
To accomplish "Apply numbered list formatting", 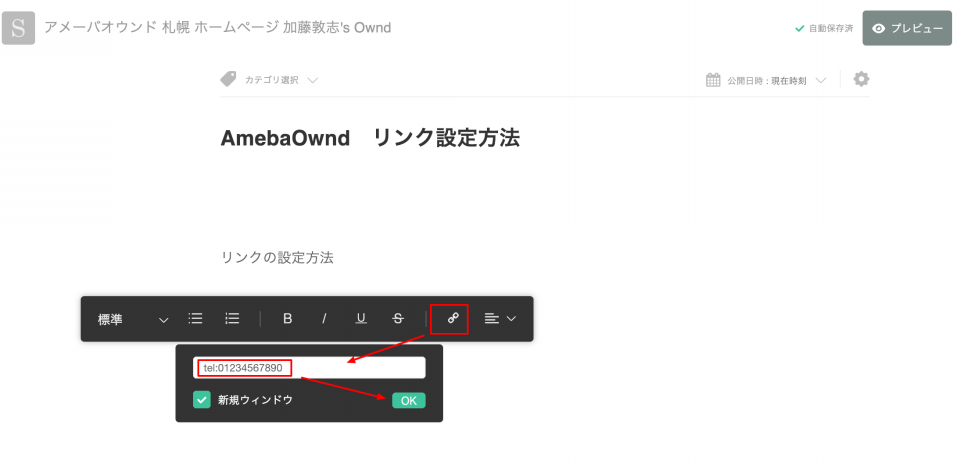I will click(x=232, y=318).
